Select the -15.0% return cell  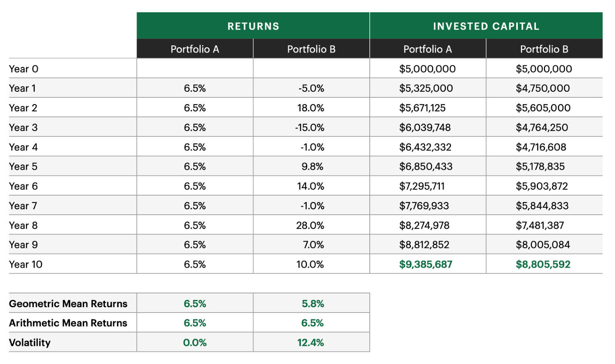[309, 127]
